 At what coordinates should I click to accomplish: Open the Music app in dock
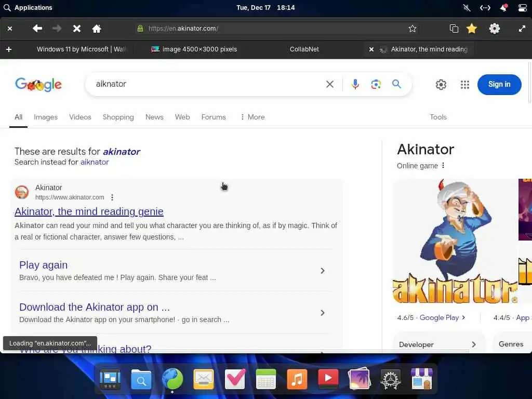(297, 379)
